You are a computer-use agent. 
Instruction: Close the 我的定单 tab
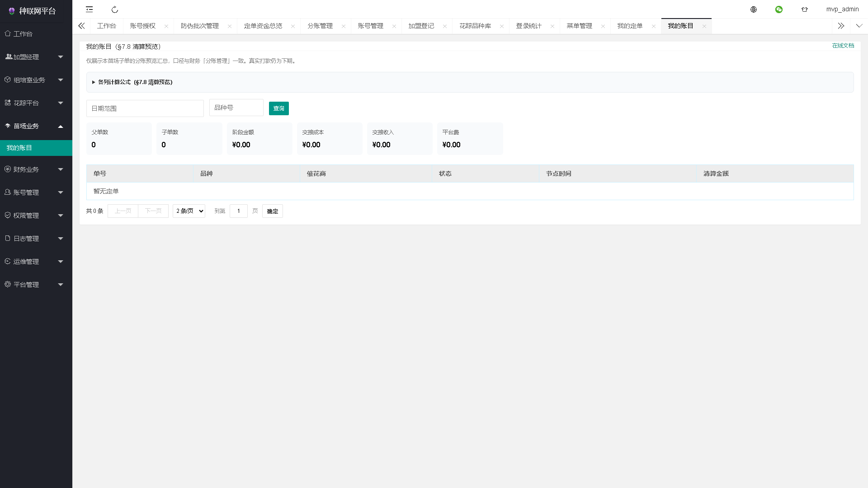(654, 26)
